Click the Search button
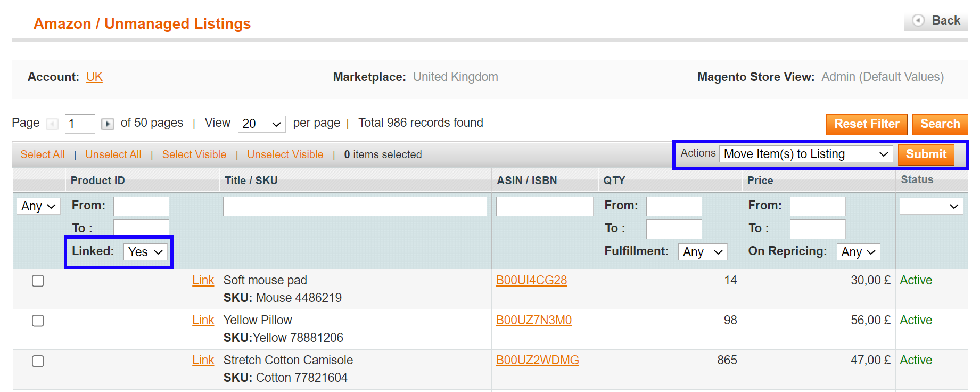Viewport: 980px width, 392px height. coord(940,124)
